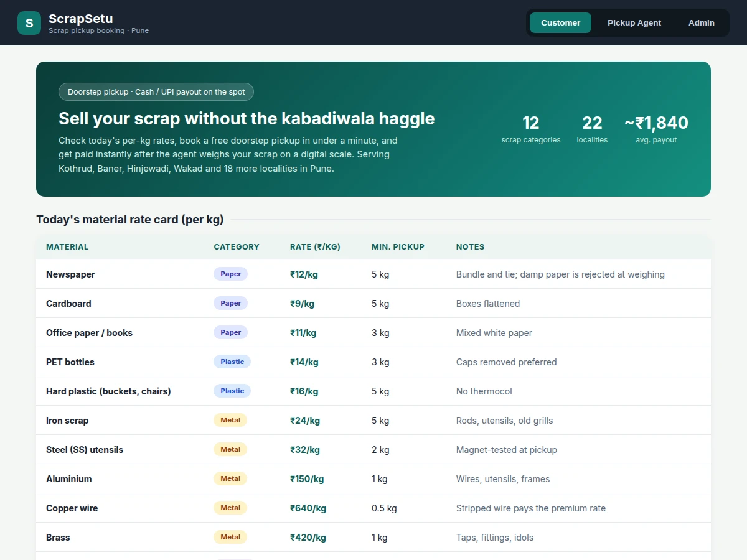Select the Iron scrap material name
Viewport: 747px width, 560px height.
pyautogui.click(x=67, y=421)
